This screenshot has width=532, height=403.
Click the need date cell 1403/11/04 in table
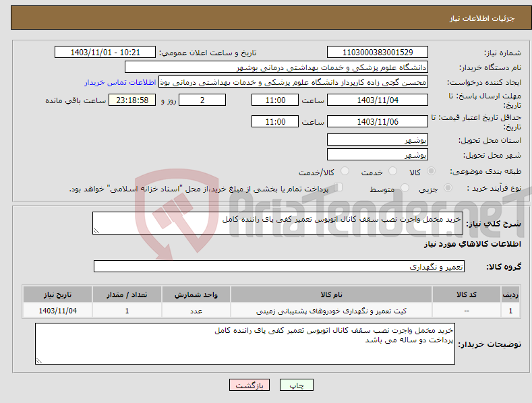point(58,311)
